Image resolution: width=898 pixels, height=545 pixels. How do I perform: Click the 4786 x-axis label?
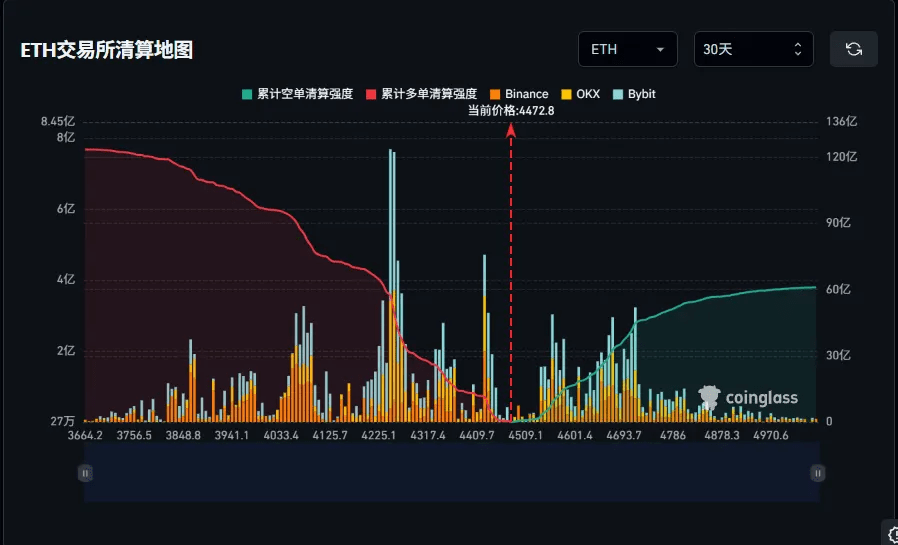point(672,436)
